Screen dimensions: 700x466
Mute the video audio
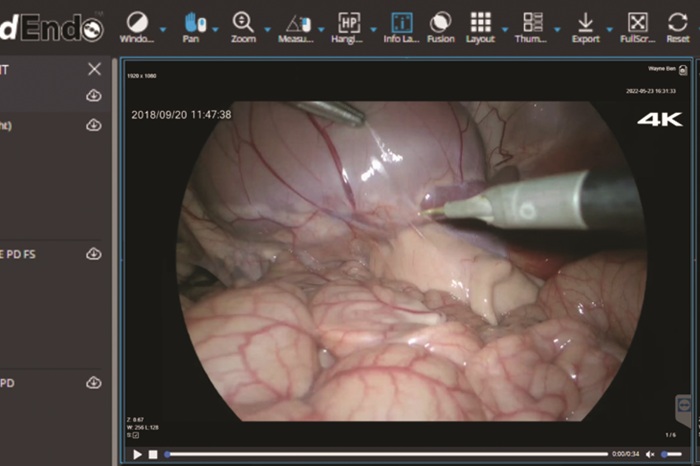tap(650, 454)
